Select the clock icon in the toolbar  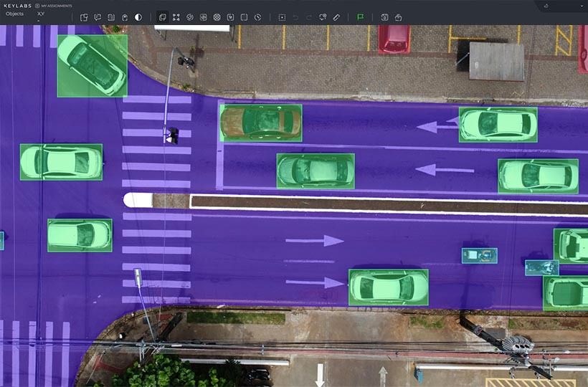click(257, 17)
